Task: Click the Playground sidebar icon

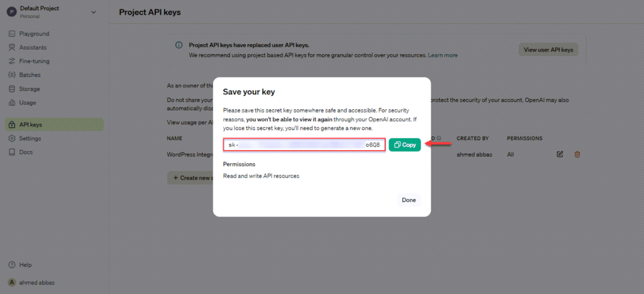Action: tap(13, 34)
